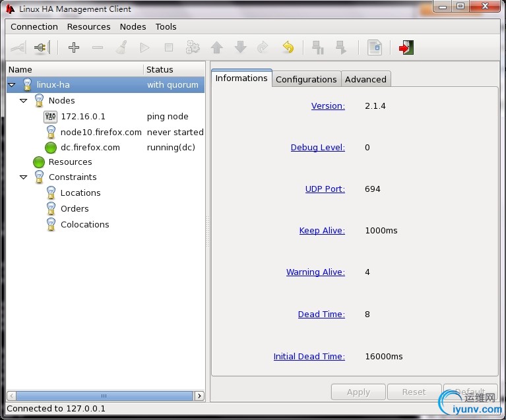Click the tree scrollbar left arrow
The image size is (506, 420).
12,396
